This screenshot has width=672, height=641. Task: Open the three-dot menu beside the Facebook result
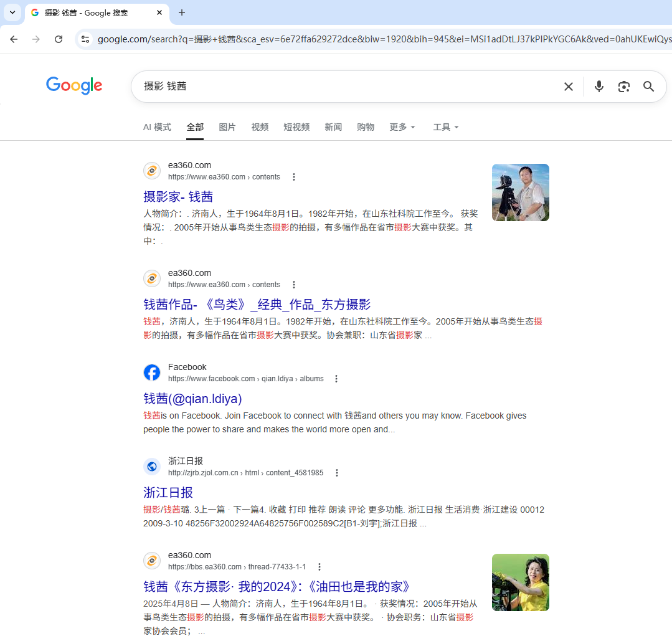tap(336, 378)
